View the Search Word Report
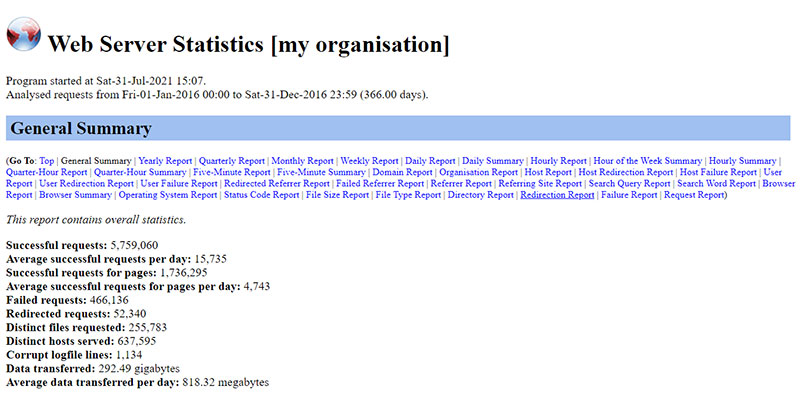Viewport: 800px width, 396px height. tap(716, 183)
